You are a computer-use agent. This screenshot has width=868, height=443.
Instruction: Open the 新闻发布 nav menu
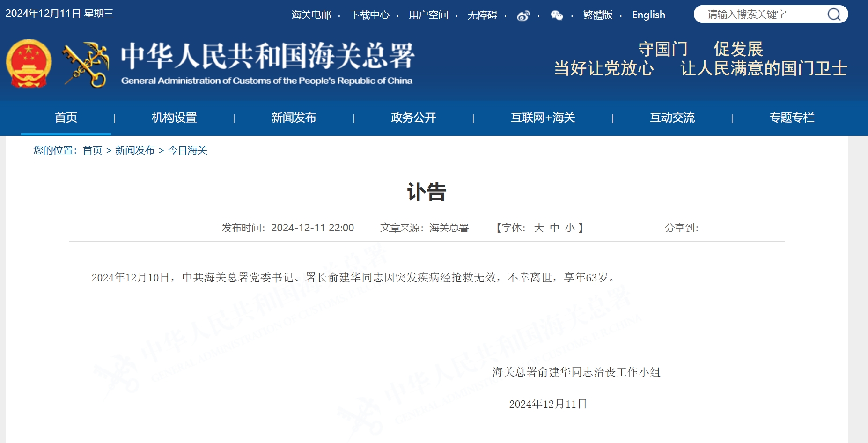point(294,118)
